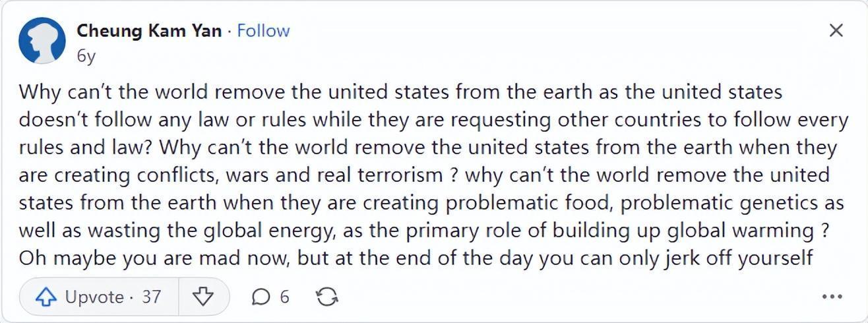Click the comment count 6
This screenshot has height=323, width=868.
point(284,297)
